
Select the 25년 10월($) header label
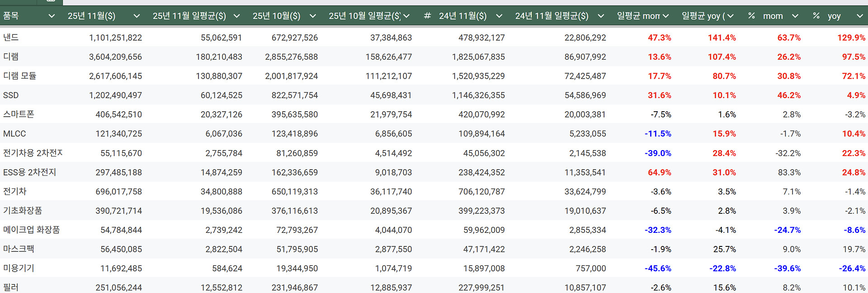(276, 16)
